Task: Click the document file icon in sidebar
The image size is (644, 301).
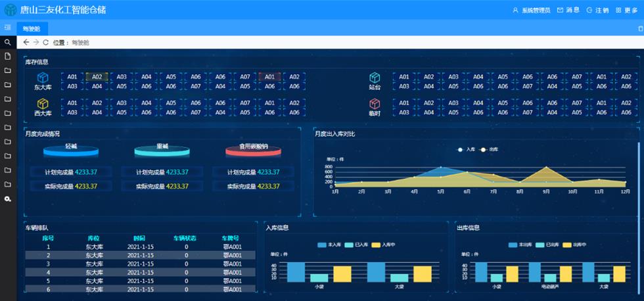Action: click(8, 56)
